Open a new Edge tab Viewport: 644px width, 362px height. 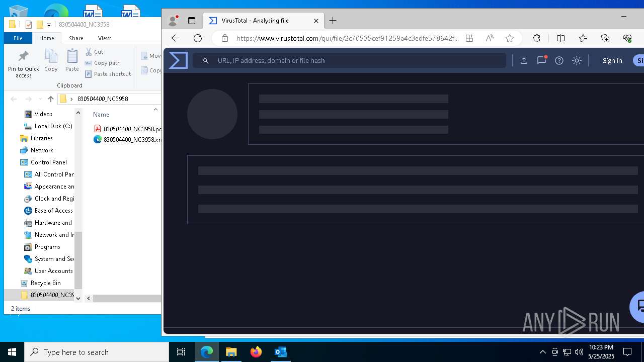(333, 21)
